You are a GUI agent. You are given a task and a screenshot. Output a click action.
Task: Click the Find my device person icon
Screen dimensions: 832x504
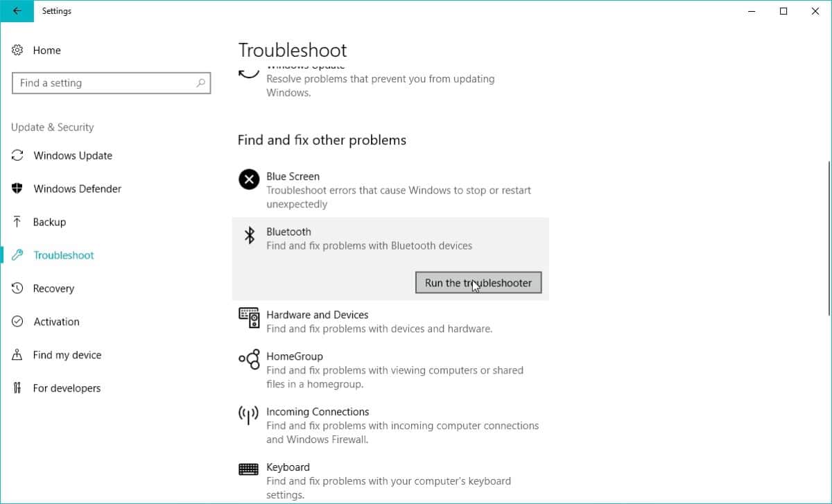(17, 355)
